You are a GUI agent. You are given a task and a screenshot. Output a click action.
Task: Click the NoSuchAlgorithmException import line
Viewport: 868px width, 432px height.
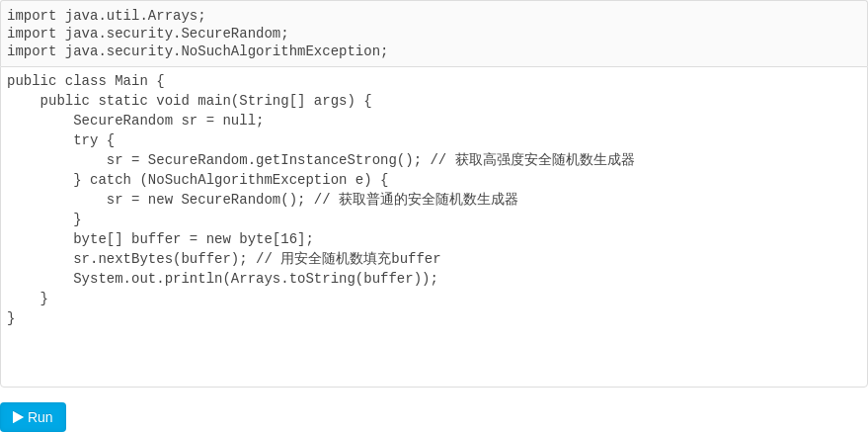pyautogui.click(x=197, y=51)
